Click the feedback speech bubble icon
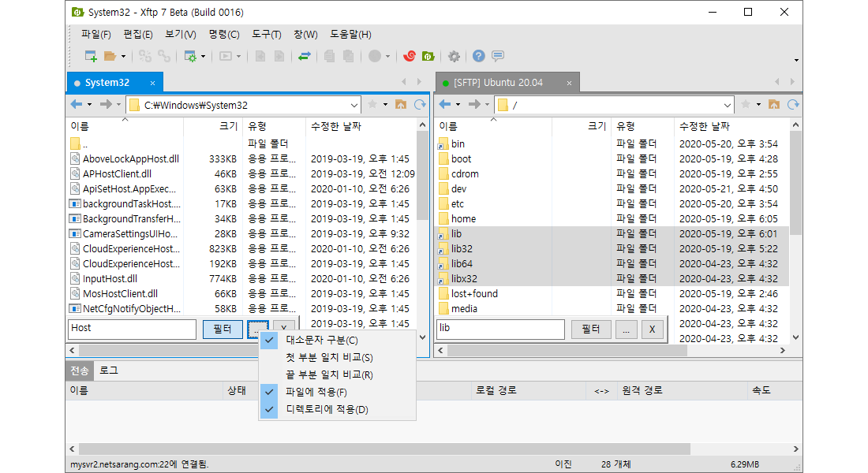This screenshot has height=473, width=868. tap(498, 56)
